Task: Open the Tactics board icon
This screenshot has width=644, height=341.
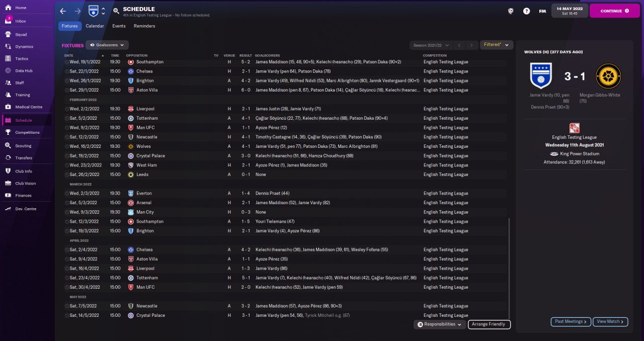Action: click(x=9, y=59)
